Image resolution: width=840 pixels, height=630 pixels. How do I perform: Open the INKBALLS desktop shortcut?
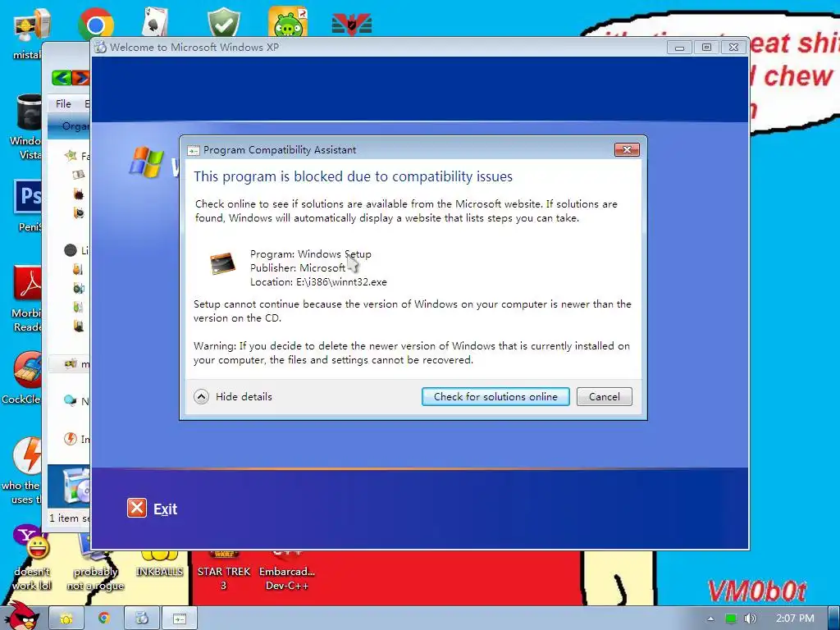[x=160, y=565]
